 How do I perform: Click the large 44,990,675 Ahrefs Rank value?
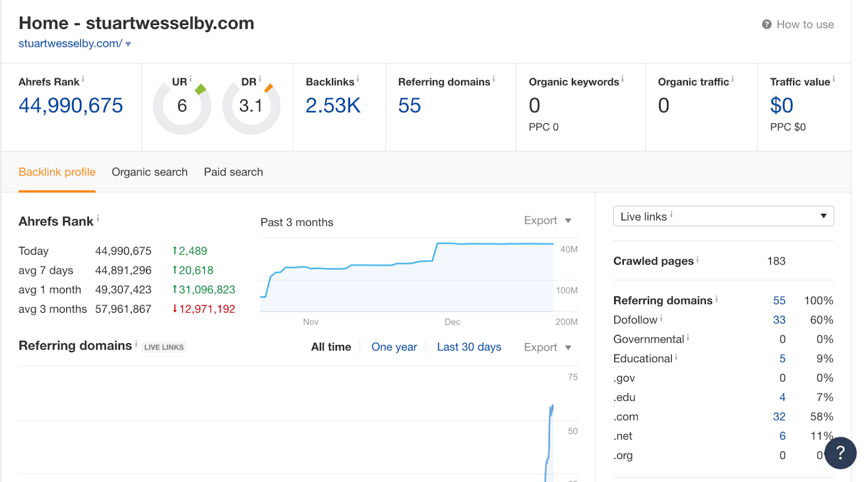click(x=71, y=105)
